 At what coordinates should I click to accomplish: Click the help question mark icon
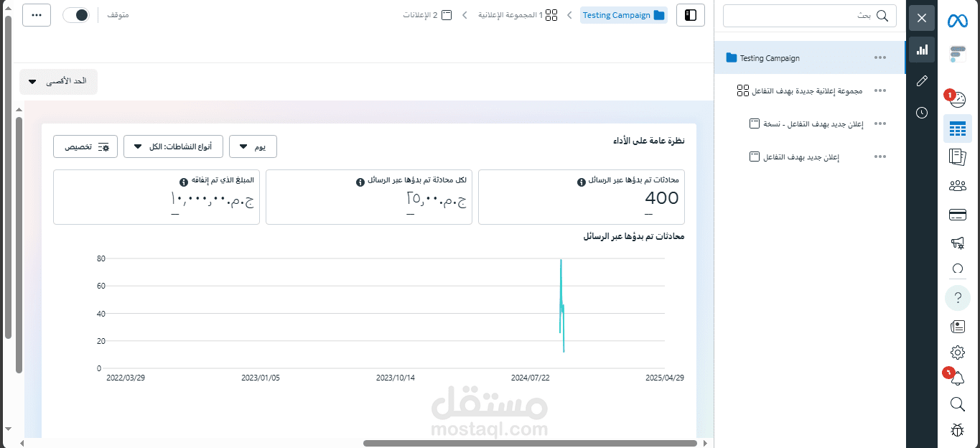[x=958, y=298]
